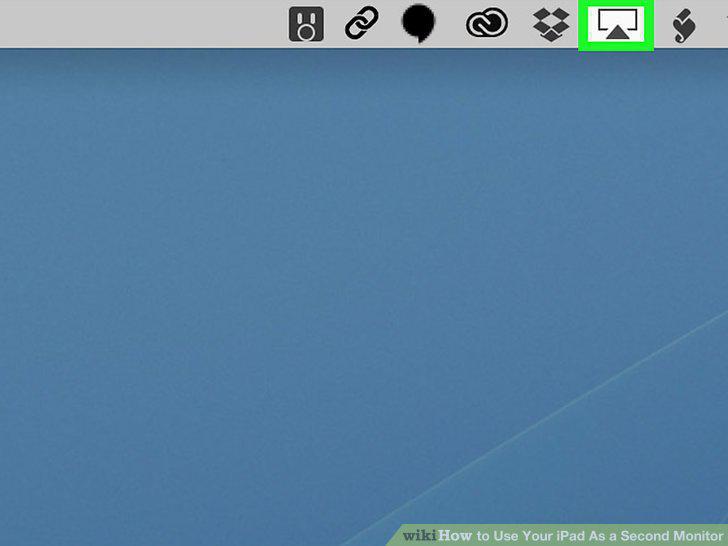Open the AirPlay display menu
The width and height of the screenshot is (728, 546).
point(617,25)
